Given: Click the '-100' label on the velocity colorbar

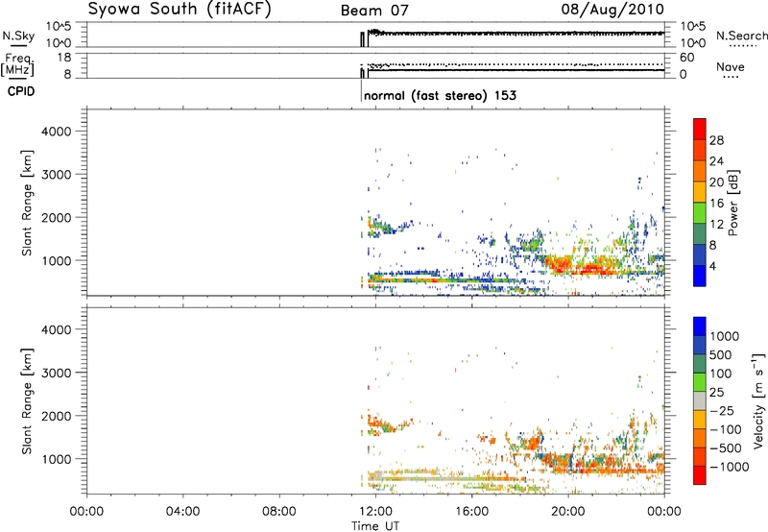Looking at the screenshot, I should pyautogui.click(x=726, y=429).
